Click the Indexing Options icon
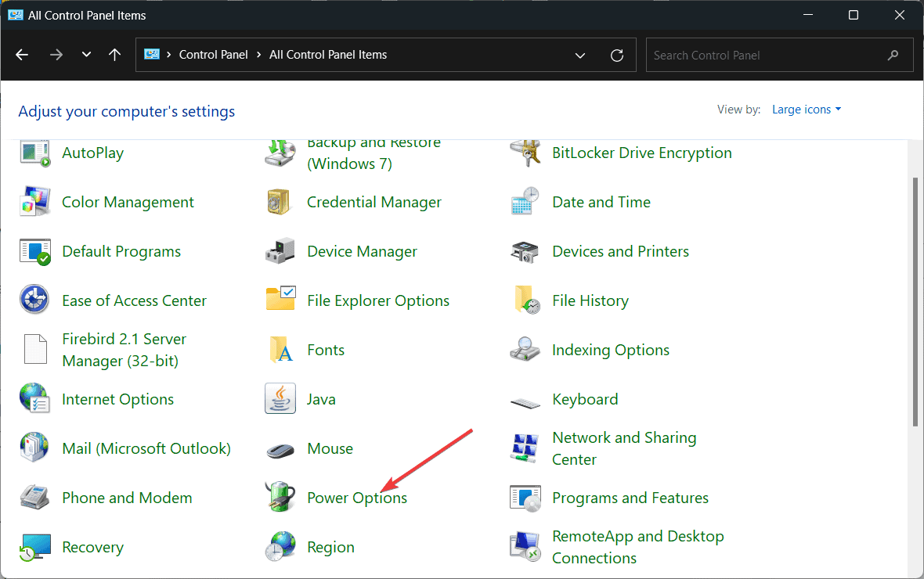The width and height of the screenshot is (924, 579). 525,349
